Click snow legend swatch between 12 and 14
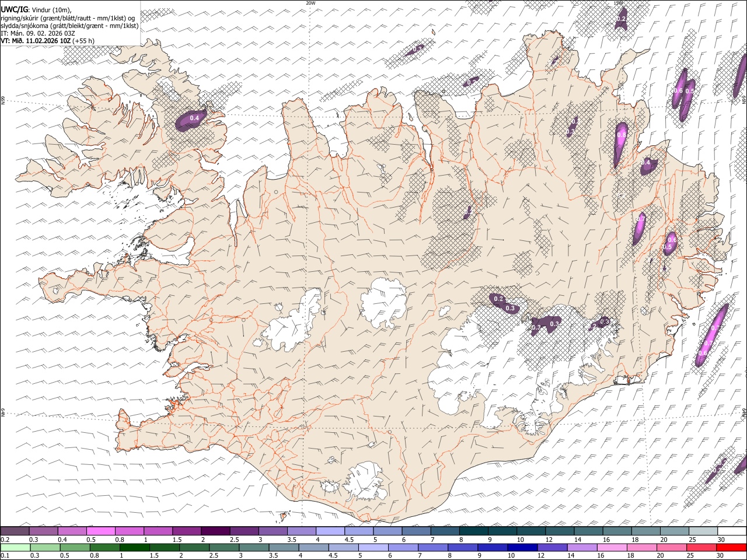The width and height of the screenshot is (747, 560). (x=560, y=531)
